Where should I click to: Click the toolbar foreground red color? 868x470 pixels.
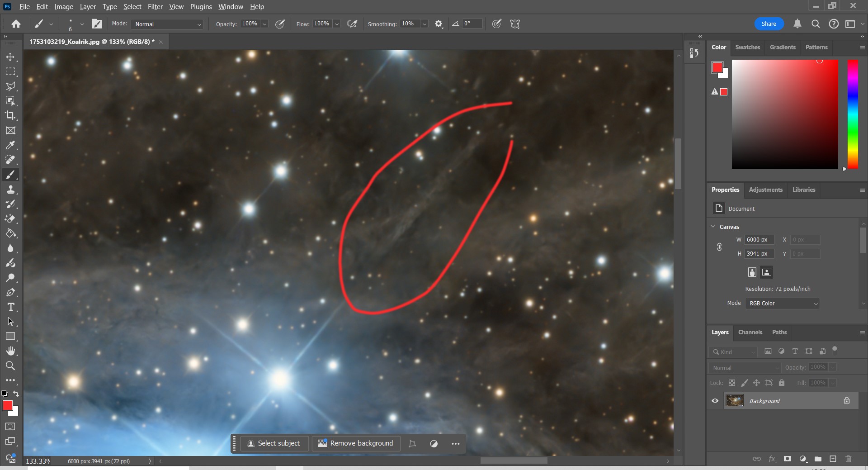pos(8,405)
